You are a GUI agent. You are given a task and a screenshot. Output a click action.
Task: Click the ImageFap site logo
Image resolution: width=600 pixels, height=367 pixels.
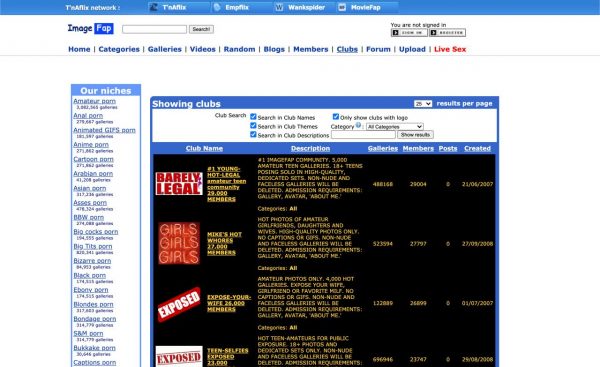click(x=91, y=28)
